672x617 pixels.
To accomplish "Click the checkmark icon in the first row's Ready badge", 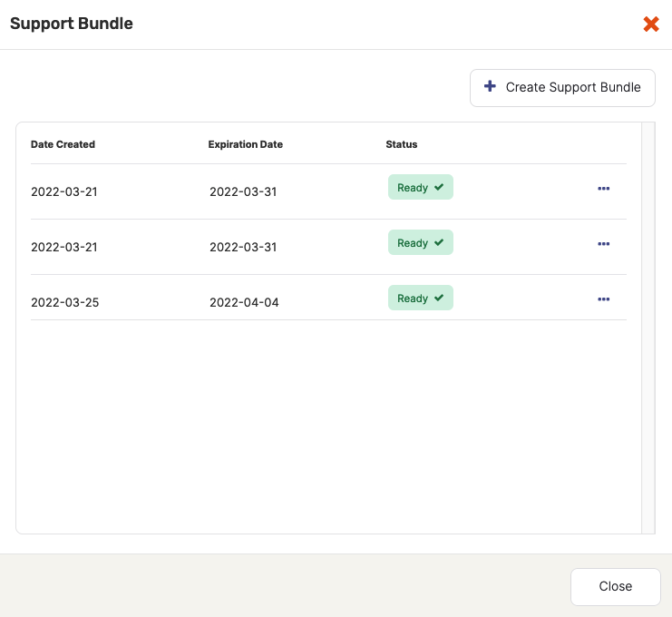I will (x=439, y=188).
